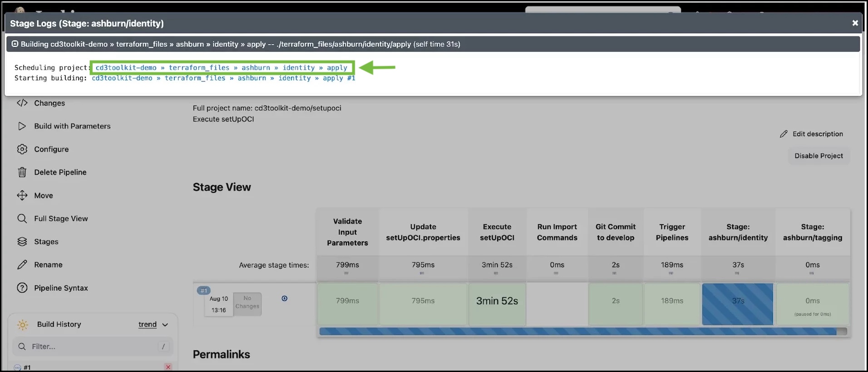
Task: Collapse the Building cd3toolkit-demo log section
Action: click(15, 44)
